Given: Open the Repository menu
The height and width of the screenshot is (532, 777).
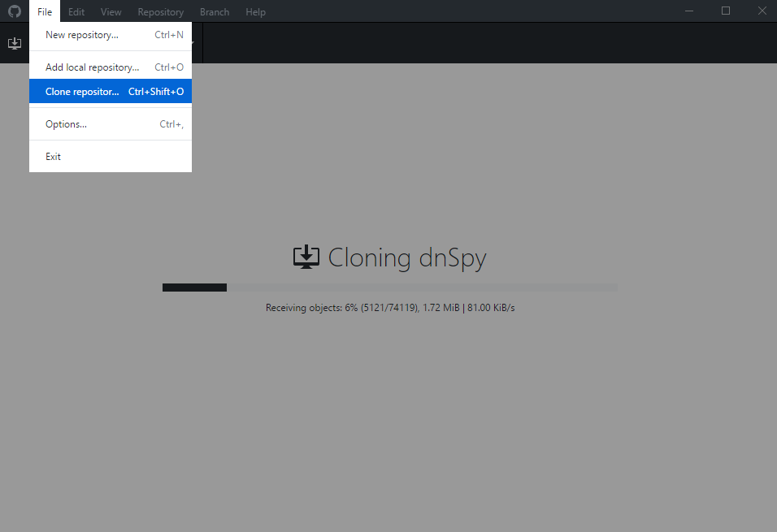Looking at the screenshot, I should pyautogui.click(x=161, y=11).
